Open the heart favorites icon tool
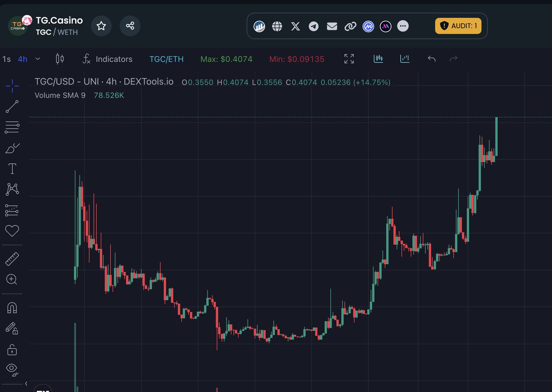 12,231
